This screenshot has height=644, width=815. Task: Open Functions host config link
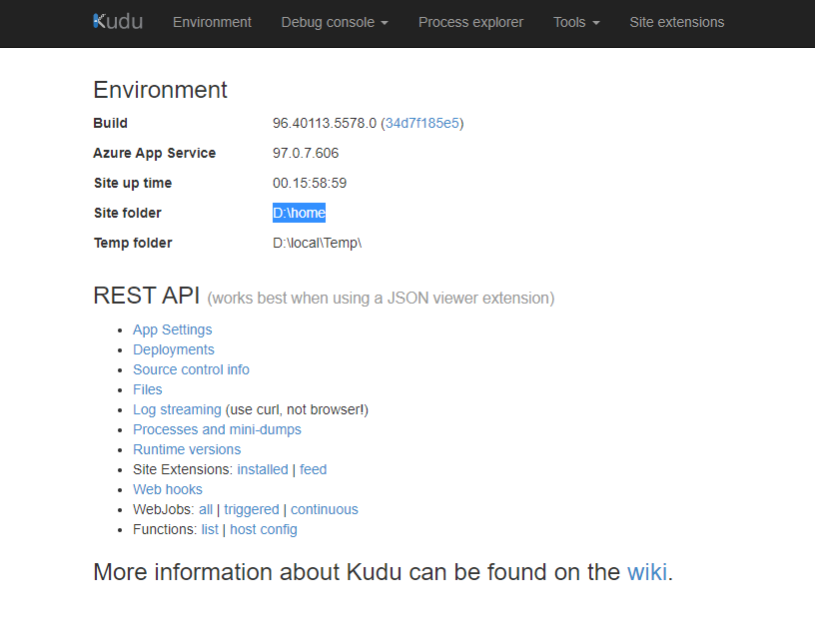264,529
